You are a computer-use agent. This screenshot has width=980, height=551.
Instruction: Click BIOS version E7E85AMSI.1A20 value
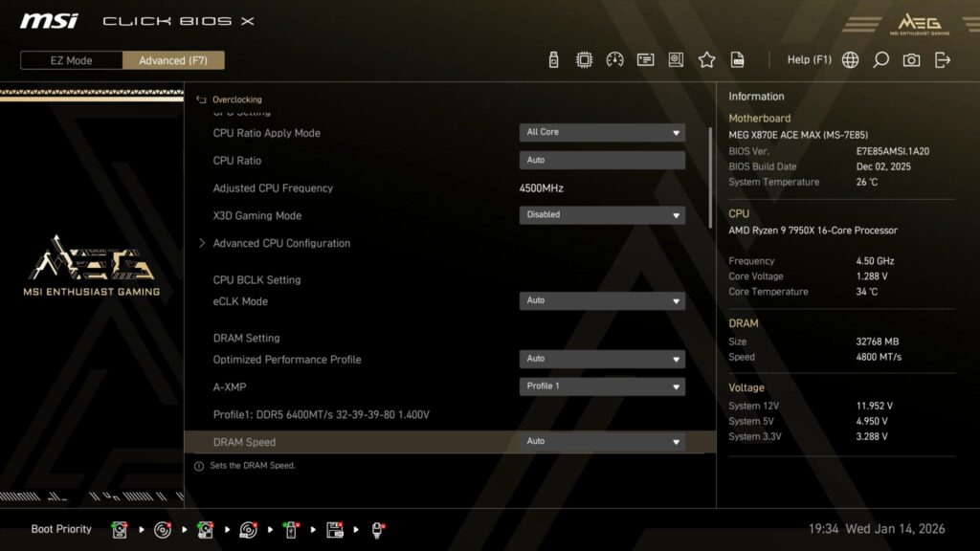(893, 151)
